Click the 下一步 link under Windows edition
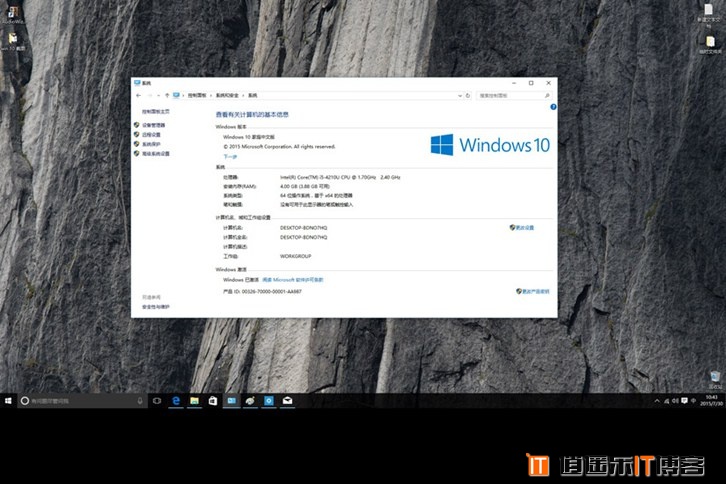This screenshot has height=484, width=726. tap(230, 157)
